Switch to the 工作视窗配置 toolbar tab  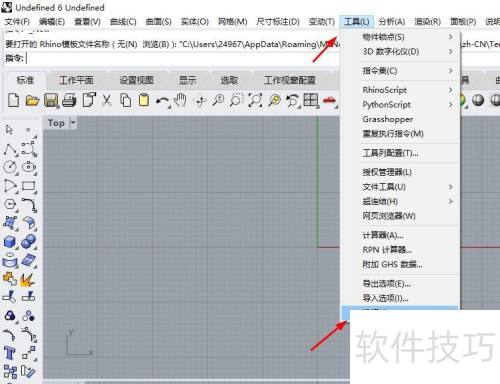tap(290, 80)
